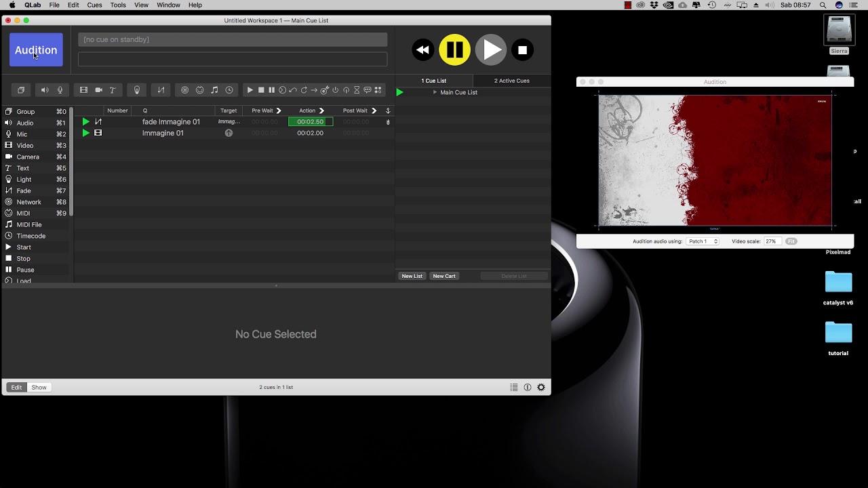Toggle the inspector info icon
868x488 pixels.
tap(528, 387)
